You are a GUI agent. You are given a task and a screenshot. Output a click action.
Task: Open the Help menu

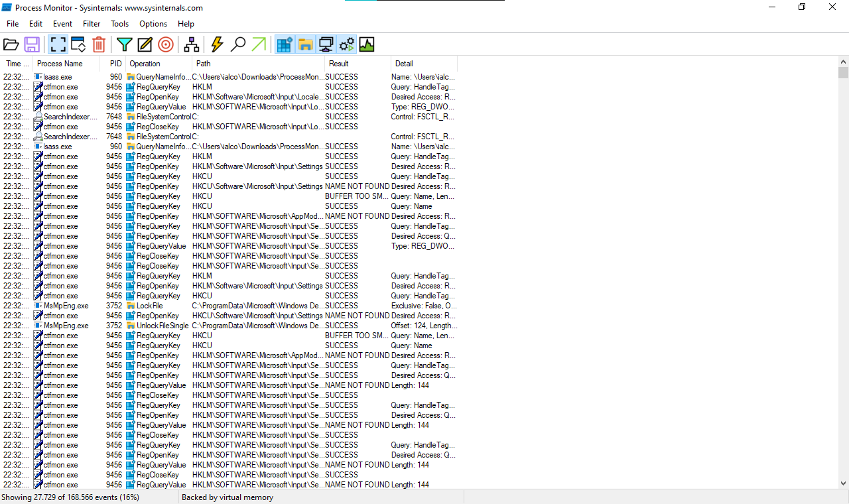(186, 24)
